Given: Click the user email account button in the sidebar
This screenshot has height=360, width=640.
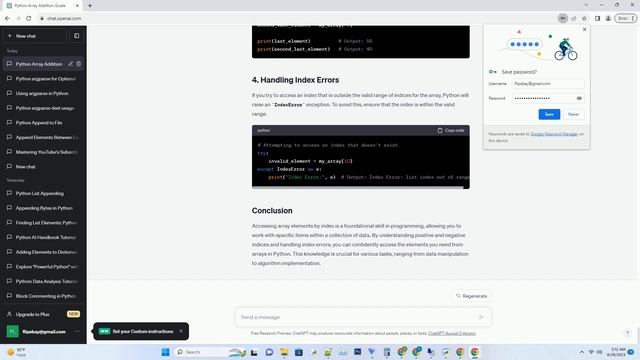Looking at the screenshot, I should tap(43, 331).
